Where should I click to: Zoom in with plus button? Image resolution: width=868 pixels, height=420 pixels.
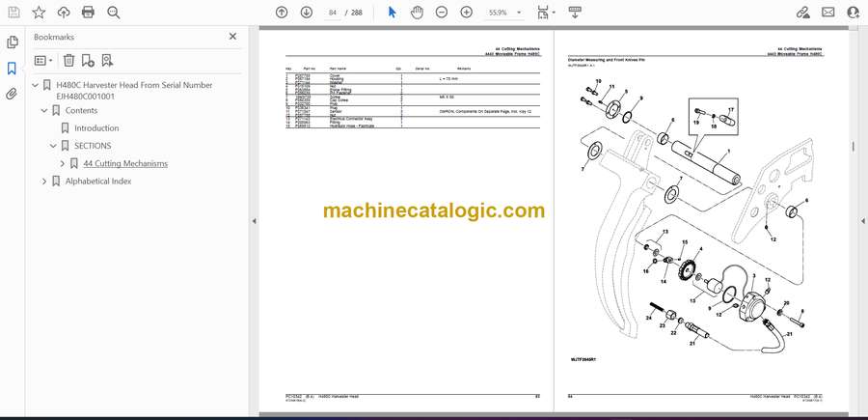point(467,13)
